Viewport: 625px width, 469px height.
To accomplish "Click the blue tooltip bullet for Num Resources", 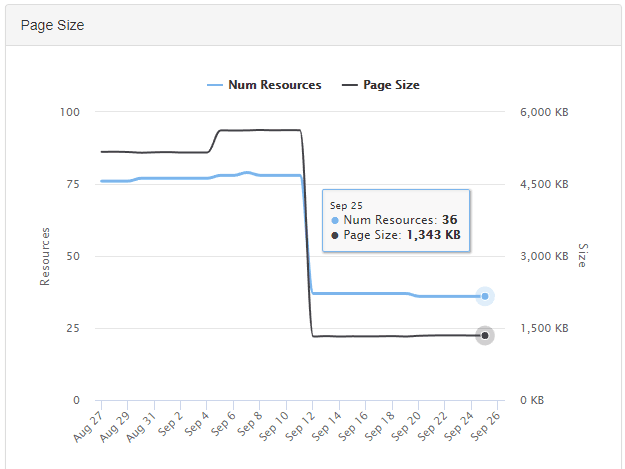I will [335, 220].
